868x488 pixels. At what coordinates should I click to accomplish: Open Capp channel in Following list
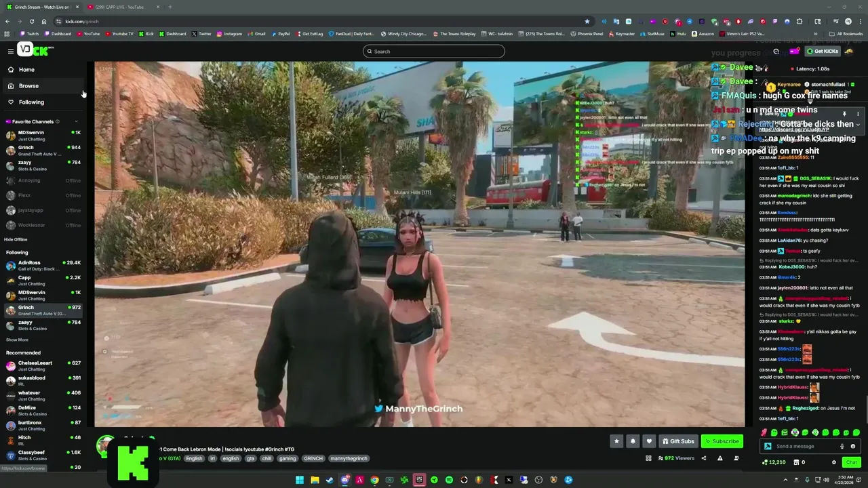click(43, 280)
